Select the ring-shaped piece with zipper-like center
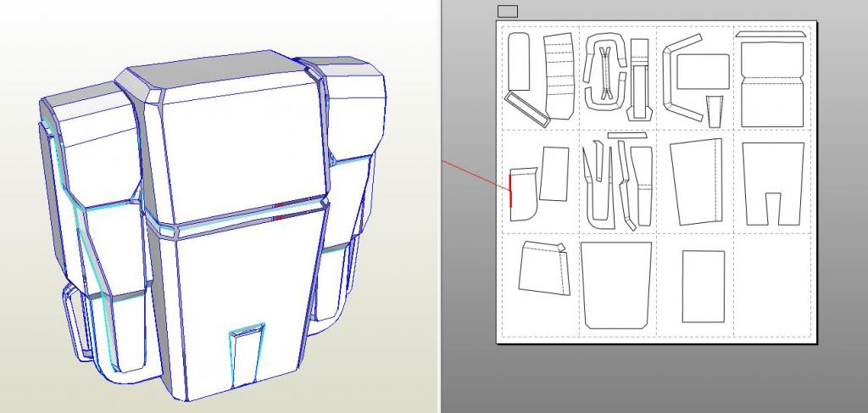Viewport: 868px width, 413px height. coord(605,72)
